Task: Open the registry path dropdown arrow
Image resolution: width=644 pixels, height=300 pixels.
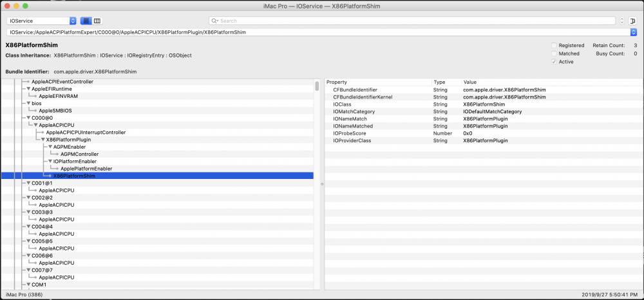Action: click(634, 32)
